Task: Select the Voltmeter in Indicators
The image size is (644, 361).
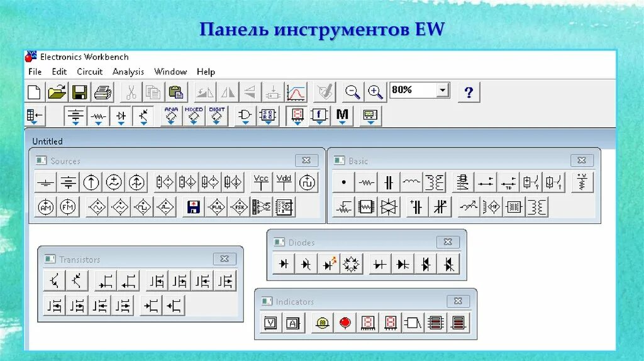Action: (270, 323)
